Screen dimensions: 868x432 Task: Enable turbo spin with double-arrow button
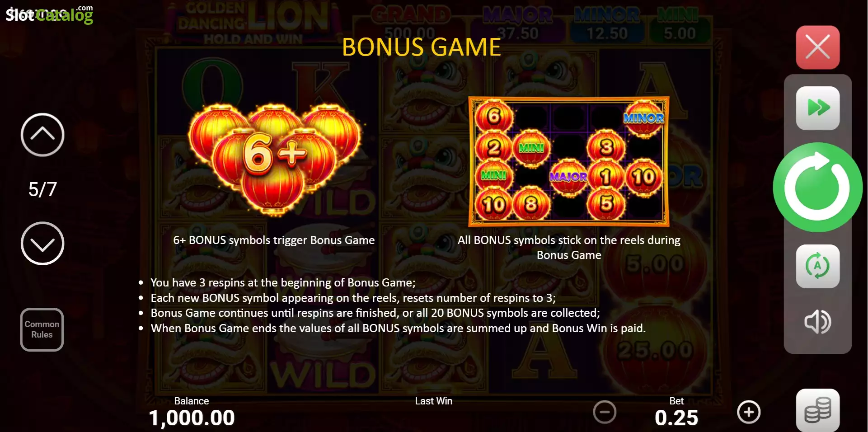(817, 108)
